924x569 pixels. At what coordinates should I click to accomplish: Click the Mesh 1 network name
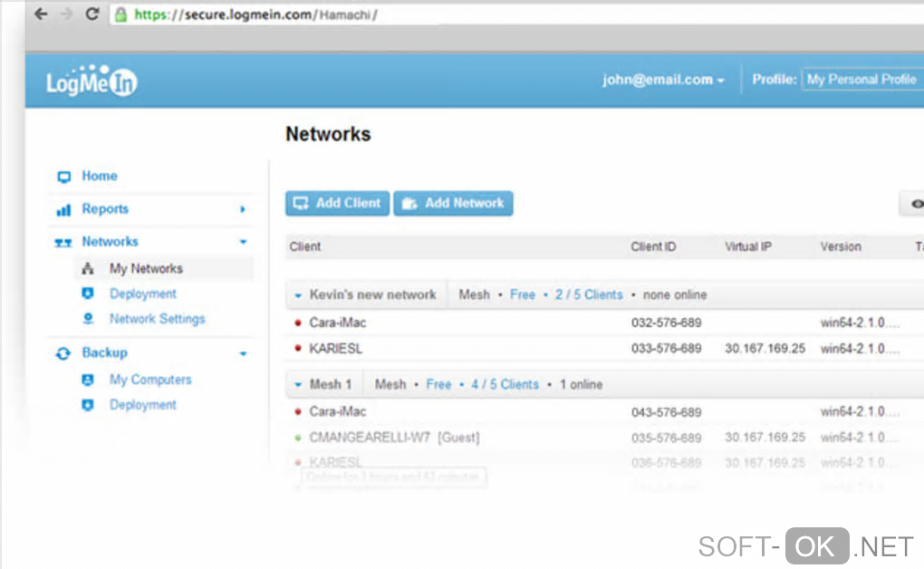pos(331,384)
